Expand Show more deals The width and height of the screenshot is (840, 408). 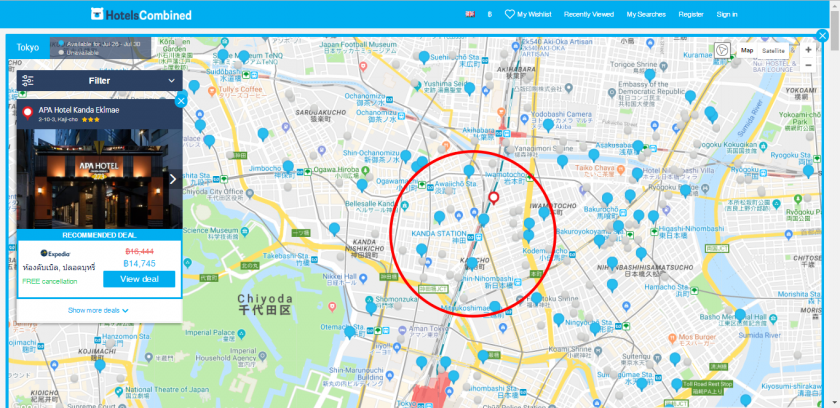[x=98, y=311]
